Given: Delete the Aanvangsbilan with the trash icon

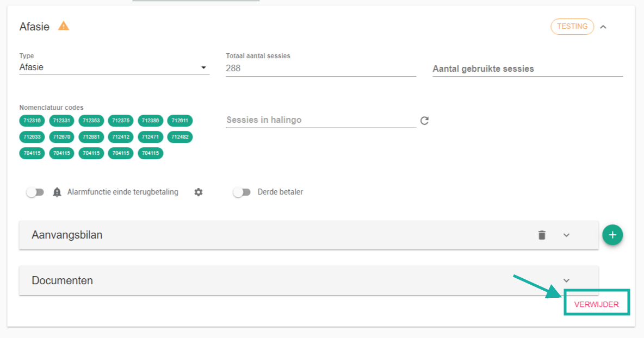Looking at the screenshot, I should tap(542, 235).
